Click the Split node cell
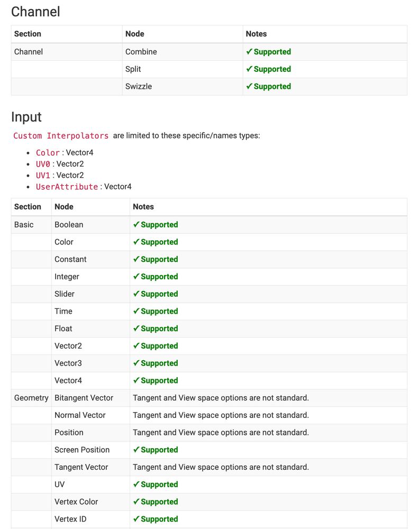Image resolution: width=420 pixels, height=529 pixels. pos(133,69)
